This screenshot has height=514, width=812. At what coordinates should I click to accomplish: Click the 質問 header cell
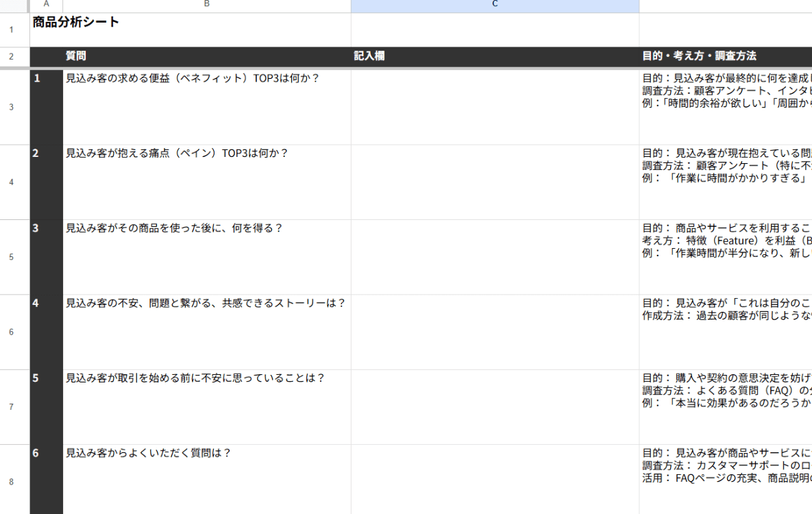coord(206,56)
